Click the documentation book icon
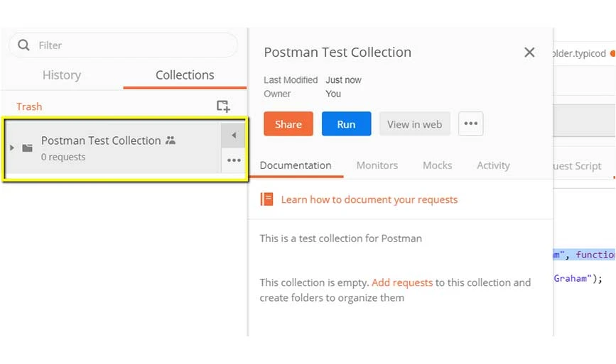Viewport: 616px width, 364px height. (x=266, y=199)
